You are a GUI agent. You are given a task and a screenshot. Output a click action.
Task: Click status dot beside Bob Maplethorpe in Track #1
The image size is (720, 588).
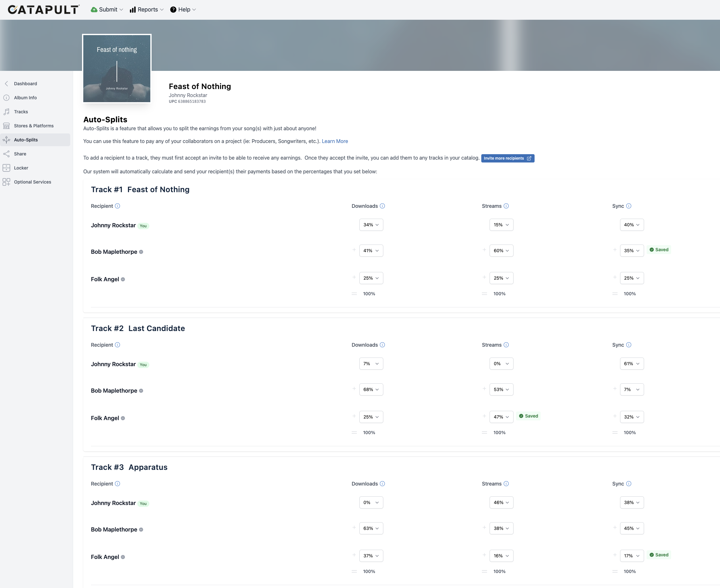click(x=141, y=252)
